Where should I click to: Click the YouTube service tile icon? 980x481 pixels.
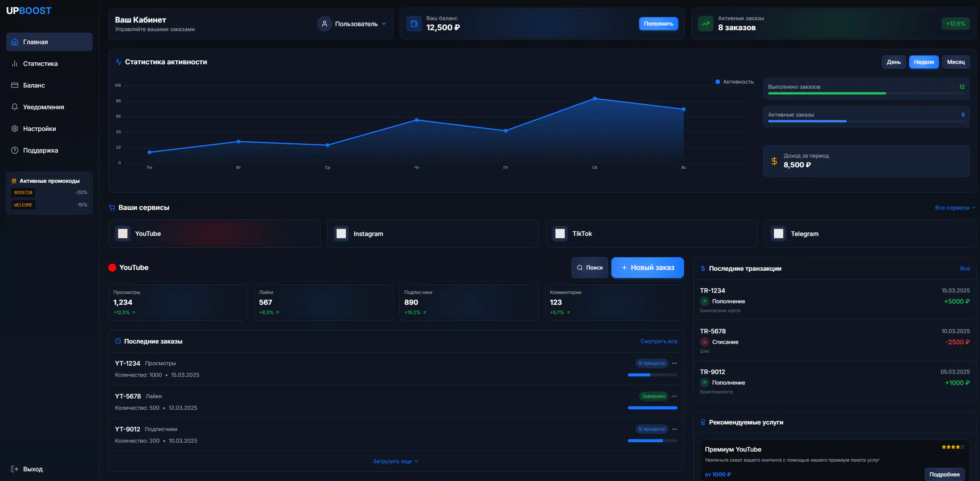123,234
